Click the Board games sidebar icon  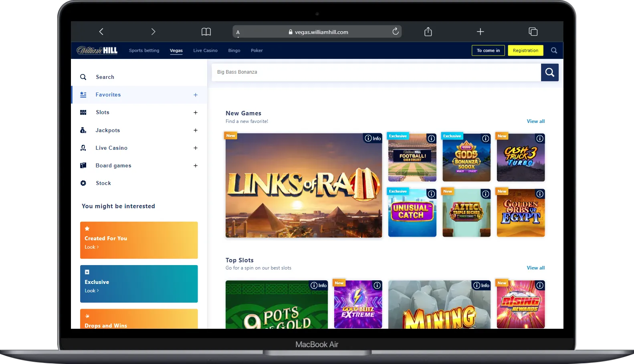pyautogui.click(x=83, y=165)
